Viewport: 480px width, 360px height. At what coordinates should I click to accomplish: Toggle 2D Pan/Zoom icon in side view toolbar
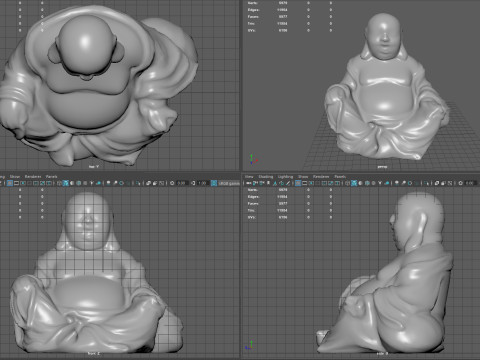coord(281,183)
